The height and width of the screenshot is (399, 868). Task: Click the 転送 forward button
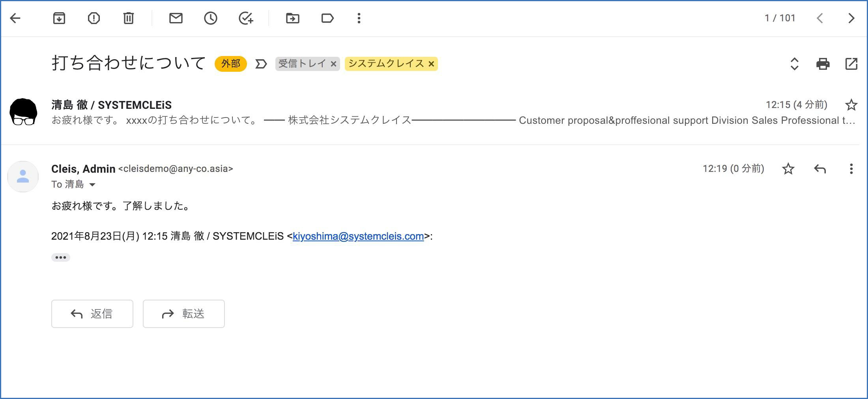coord(184,314)
